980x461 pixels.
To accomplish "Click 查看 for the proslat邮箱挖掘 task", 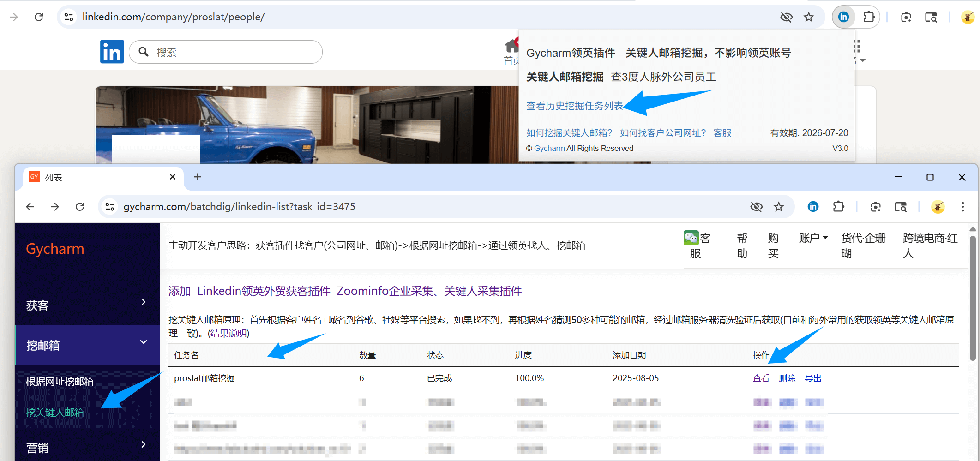I will point(761,378).
